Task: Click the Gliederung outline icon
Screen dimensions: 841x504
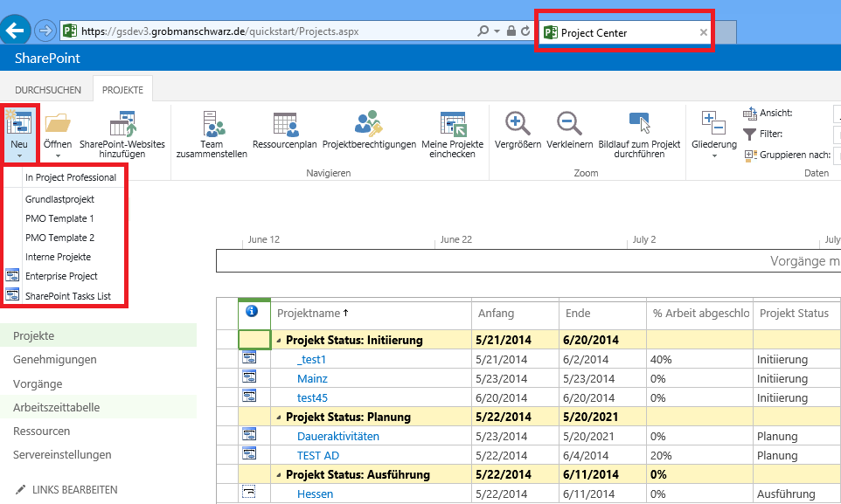Action: tap(714, 123)
